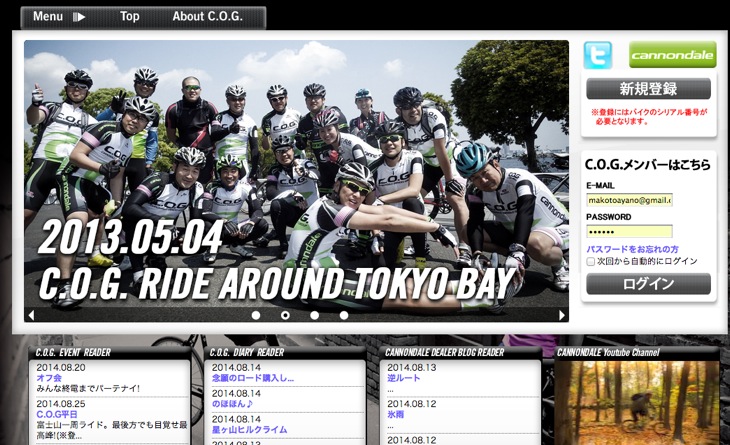The image size is (730, 445).
Task: Open diary entry のほほん♪
Action: pyautogui.click(x=232, y=404)
